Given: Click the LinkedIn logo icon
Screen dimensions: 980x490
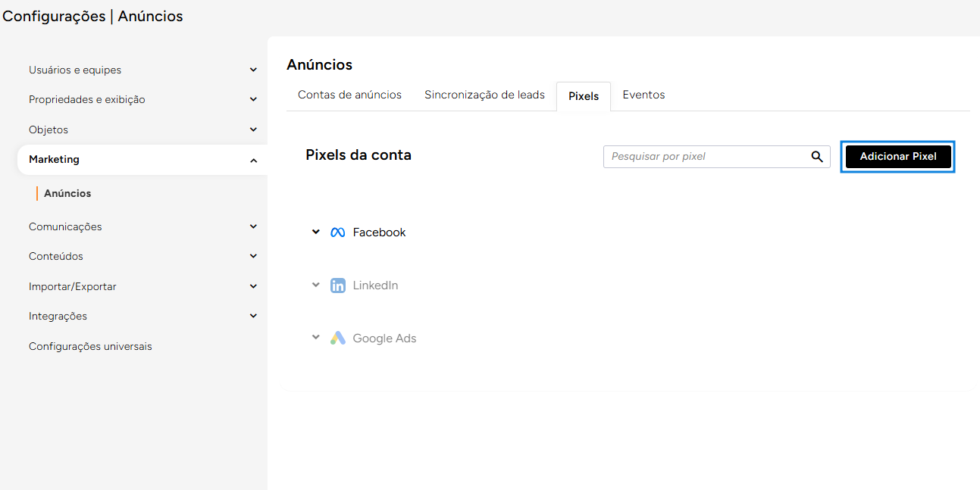Looking at the screenshot, I should 338,286.
